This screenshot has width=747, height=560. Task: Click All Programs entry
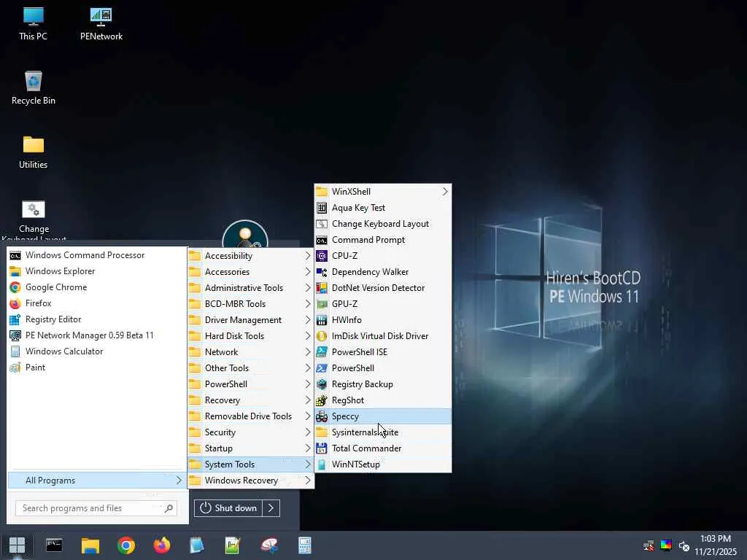coord(97,481)
